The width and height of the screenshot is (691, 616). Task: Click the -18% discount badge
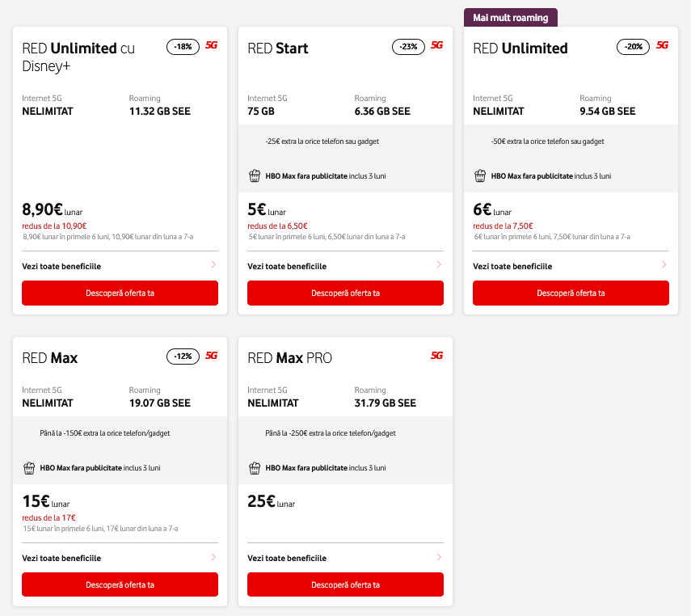[x=183, y=47]
